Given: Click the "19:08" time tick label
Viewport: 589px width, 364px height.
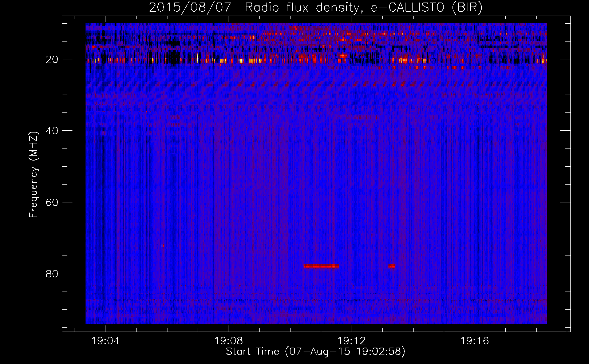Looking at the screenshot, I should pos(229,341).
